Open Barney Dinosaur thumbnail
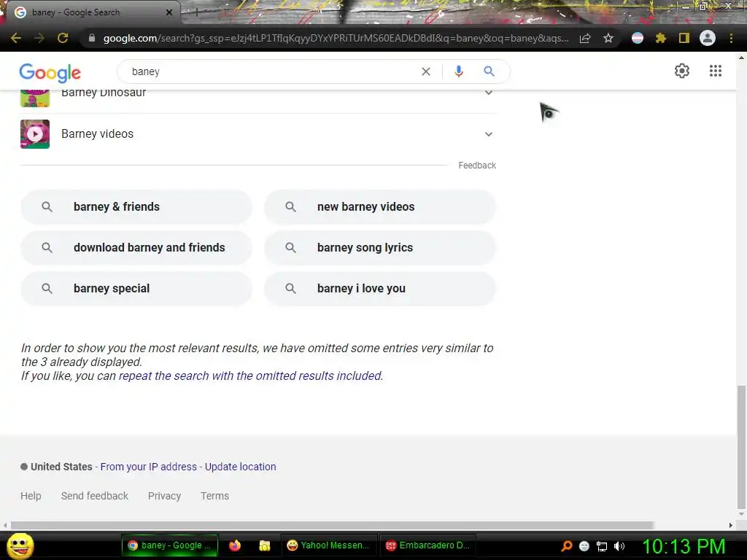 35,98
